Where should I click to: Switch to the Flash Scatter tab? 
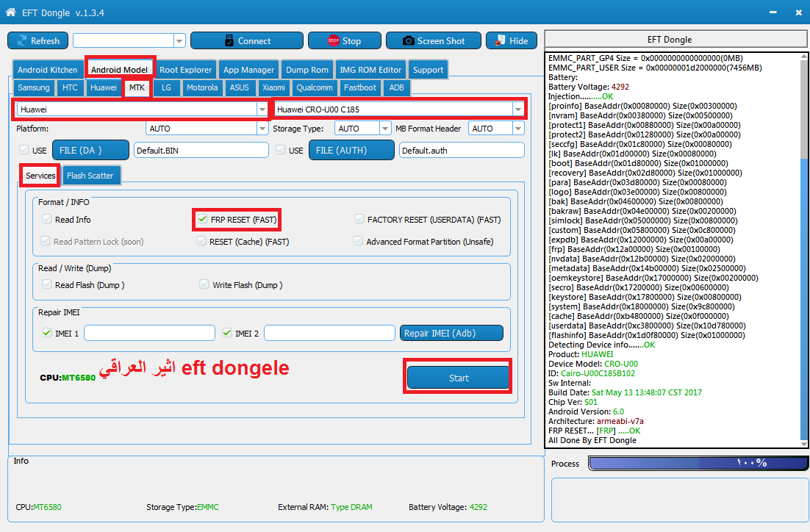tap(90, 176)
